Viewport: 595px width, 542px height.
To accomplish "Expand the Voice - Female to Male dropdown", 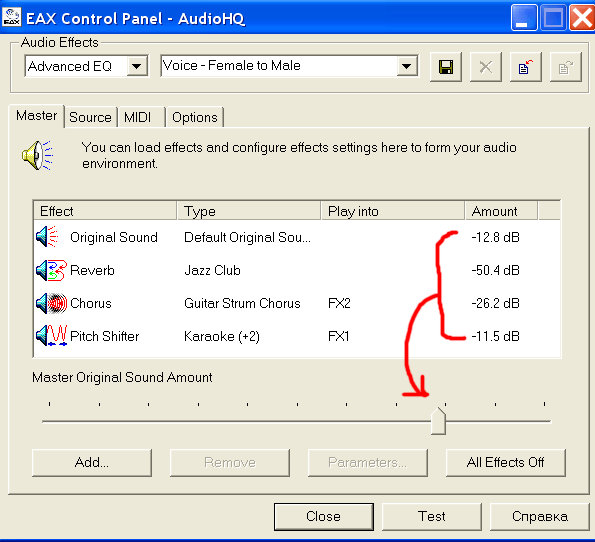I will (x=407, y=66).
